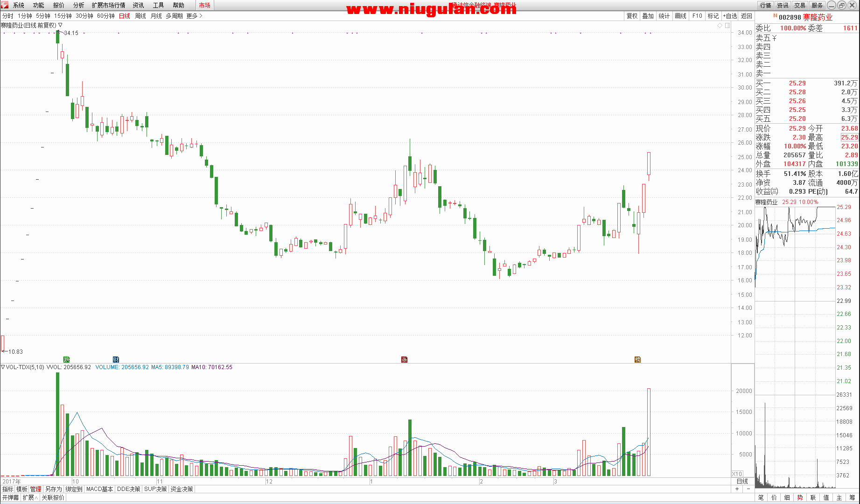
Task: Open the 报价 menu
Action: click(59, 5)
